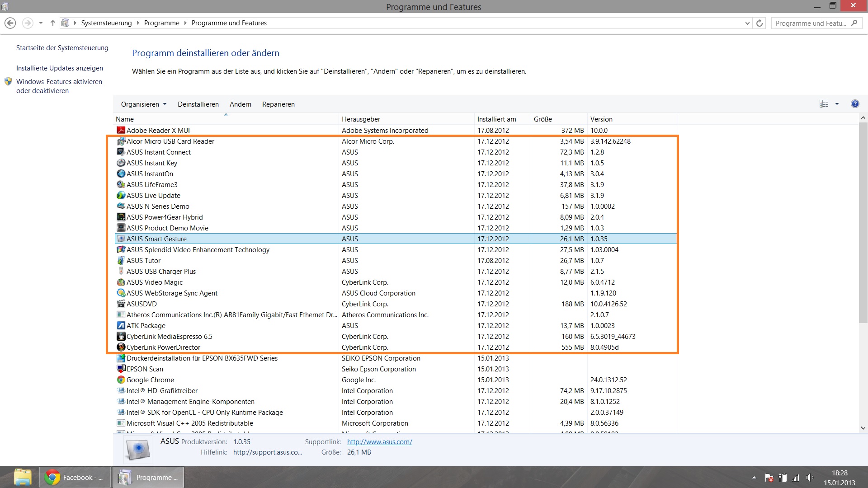This screenshot has width=868, height=488.
Task: Click the Alcor Micro USB Card Reader icon
Action: pos(121,141)
